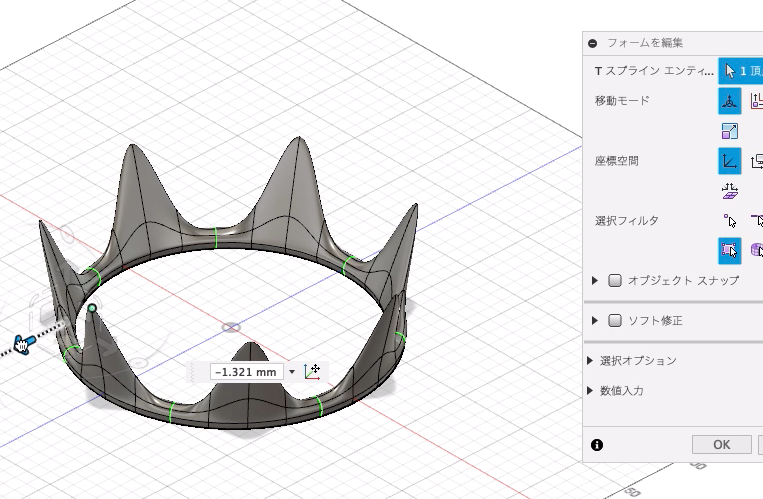This screenshot has height=499, width=763.
Task: Open the distance value dropdown arrow
Action: click(292, 372)
